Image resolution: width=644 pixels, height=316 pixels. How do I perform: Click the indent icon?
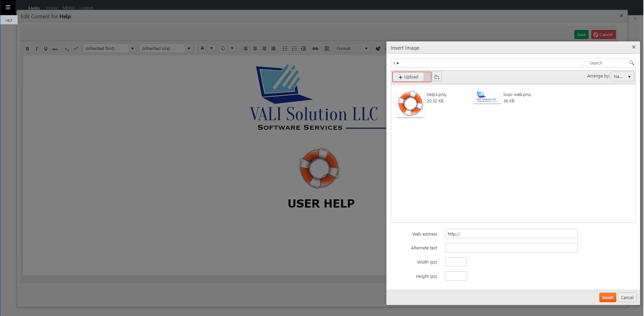pos(303,49)
